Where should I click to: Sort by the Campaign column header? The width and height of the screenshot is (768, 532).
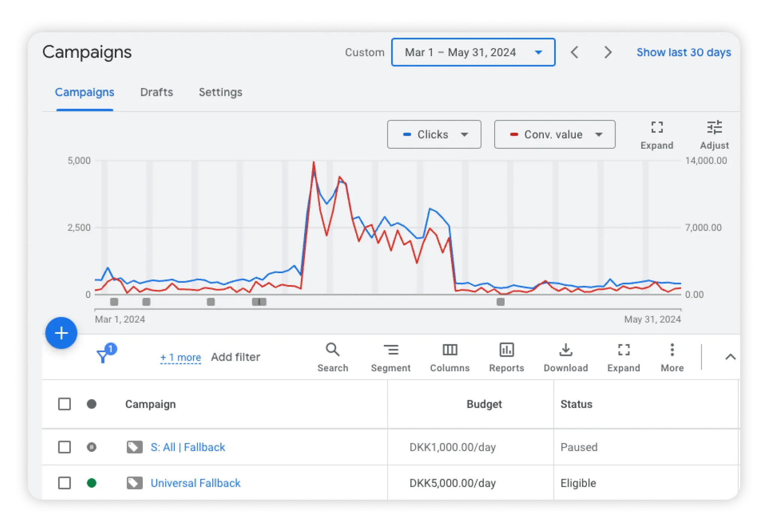click(150, 404)
